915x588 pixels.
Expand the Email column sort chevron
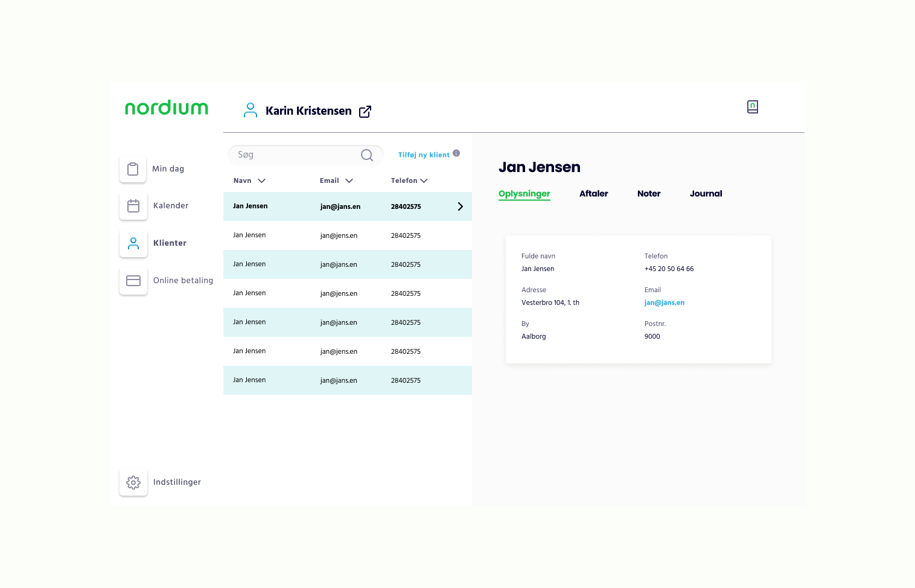pyautogui.click(x=349, y=181)
